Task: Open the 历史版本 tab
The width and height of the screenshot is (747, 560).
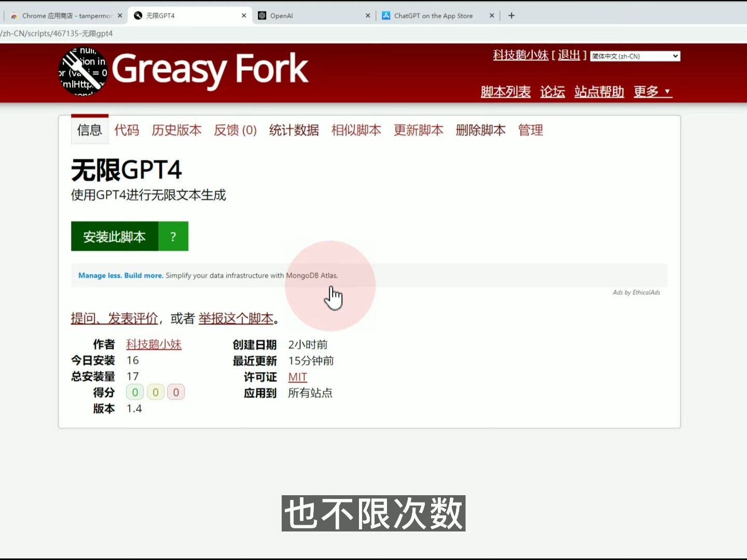Action: pos(176,130)
